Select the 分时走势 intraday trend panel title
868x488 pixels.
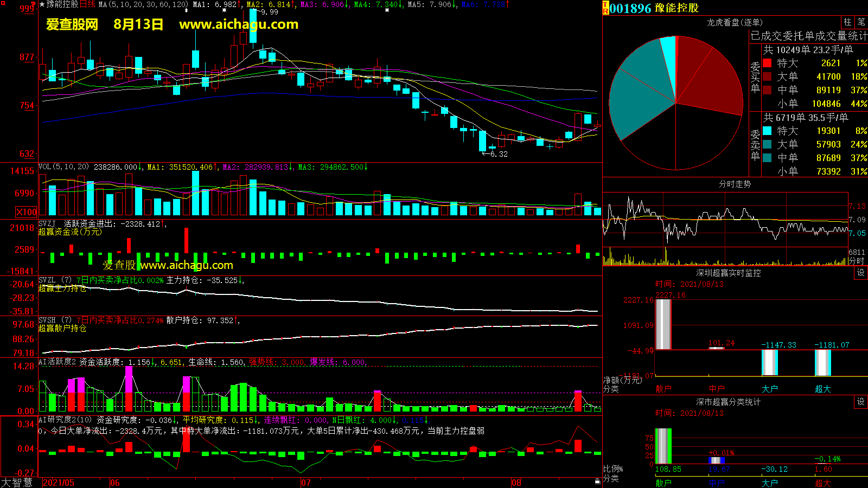pos(735,184)
